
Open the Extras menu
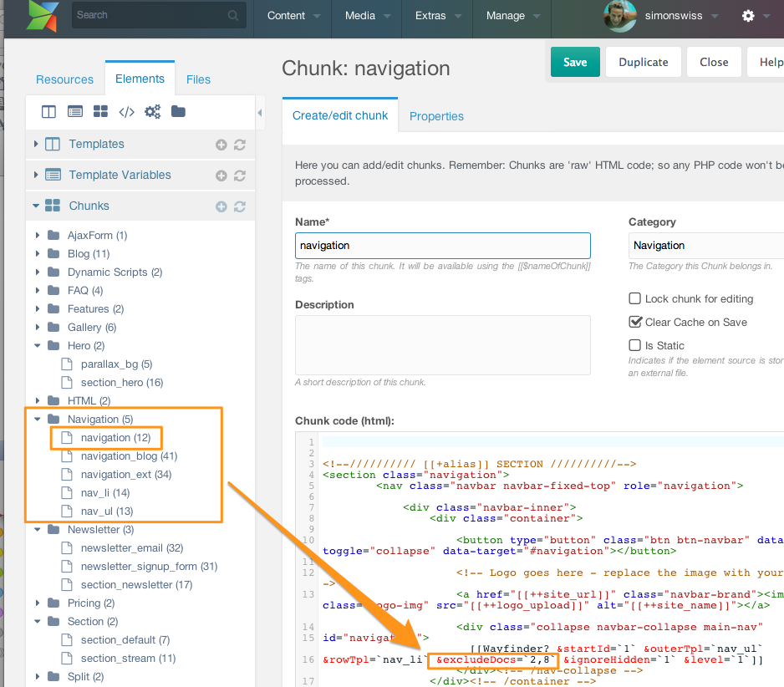(437, 16)
